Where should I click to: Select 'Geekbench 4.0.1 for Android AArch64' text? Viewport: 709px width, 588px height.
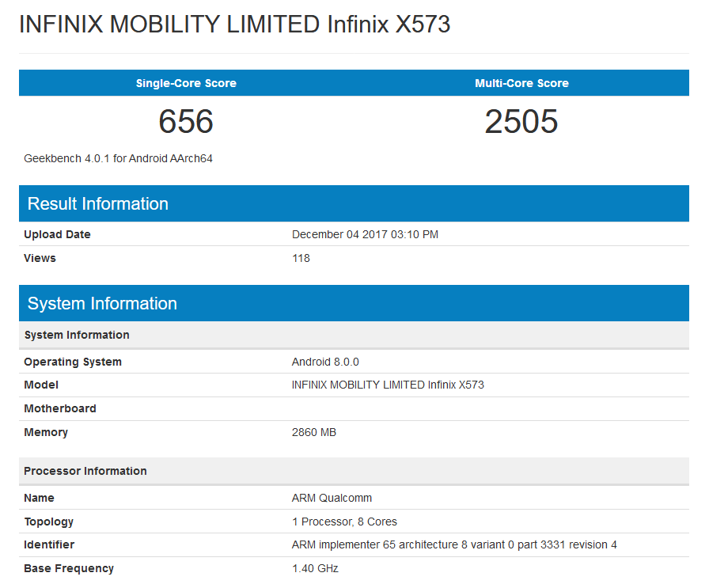118,159
